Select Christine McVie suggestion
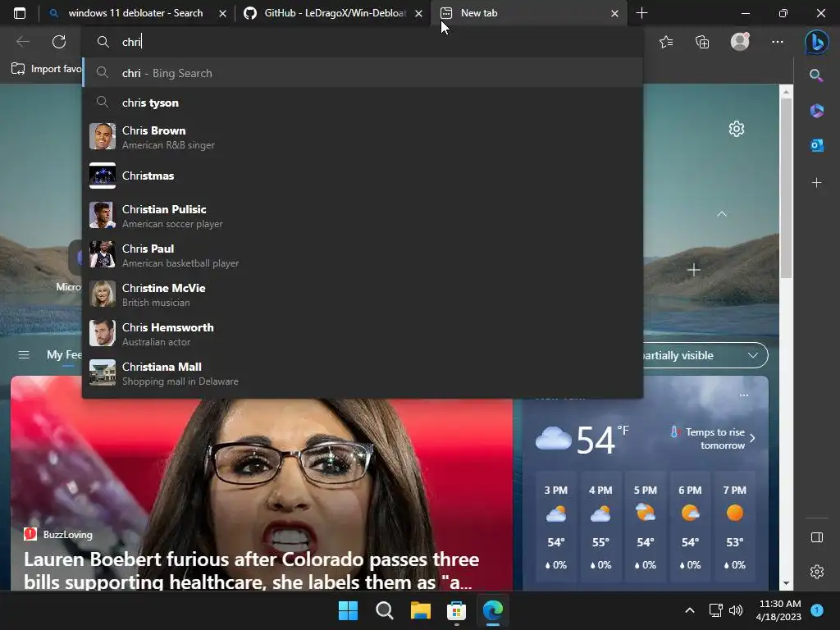Image resolution: width=840 pixels, height=630 pixels. pyautogui.click(x=363, y=294)
